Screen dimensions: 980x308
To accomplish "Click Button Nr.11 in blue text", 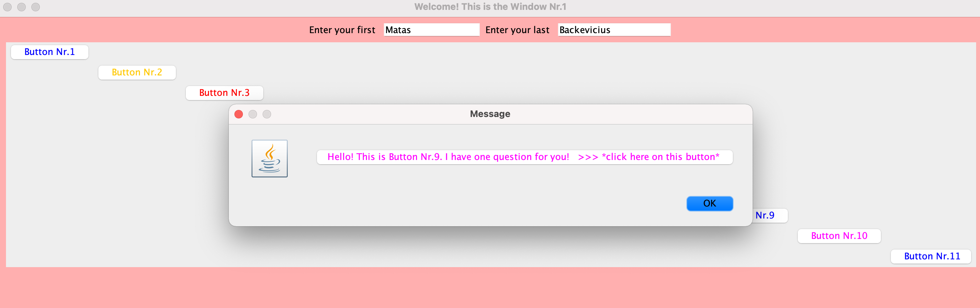I will coord(931,257).
